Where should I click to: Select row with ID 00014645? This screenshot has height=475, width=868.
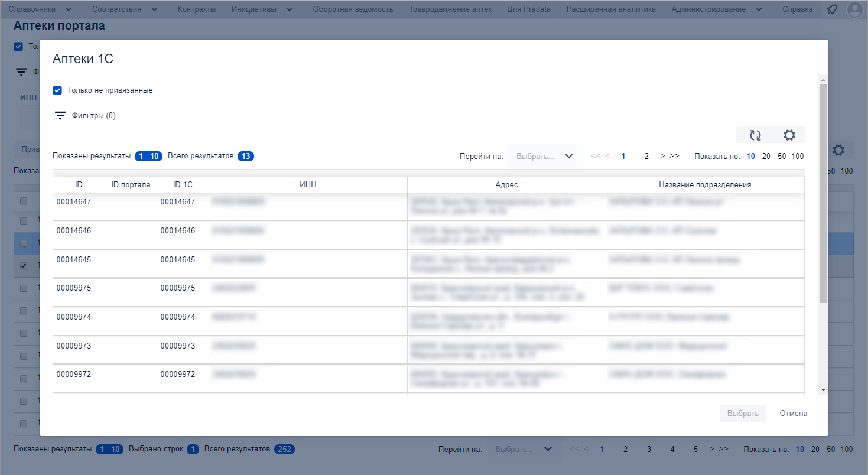coord(429,264)
